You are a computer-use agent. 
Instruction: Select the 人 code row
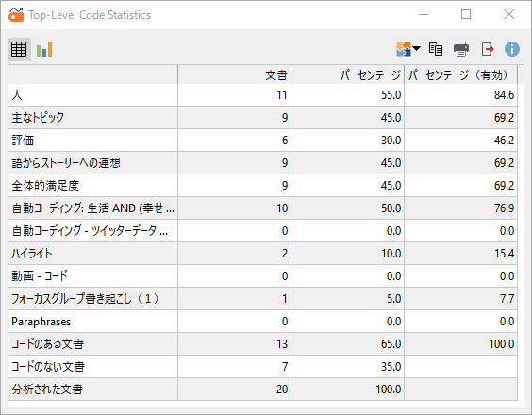pos(262,95)
